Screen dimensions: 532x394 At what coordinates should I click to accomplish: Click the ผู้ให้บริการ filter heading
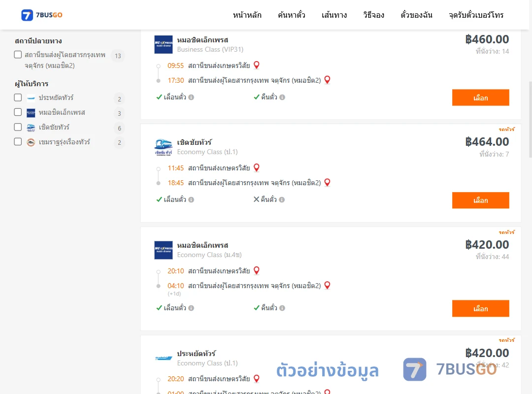pos(32,84)
